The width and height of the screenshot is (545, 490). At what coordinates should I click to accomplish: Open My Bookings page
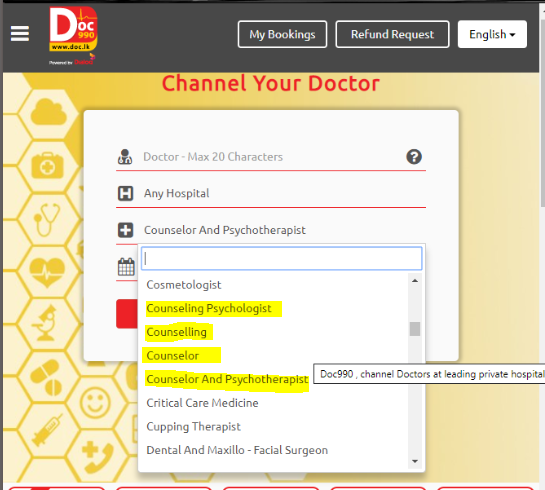pos(282,34)
